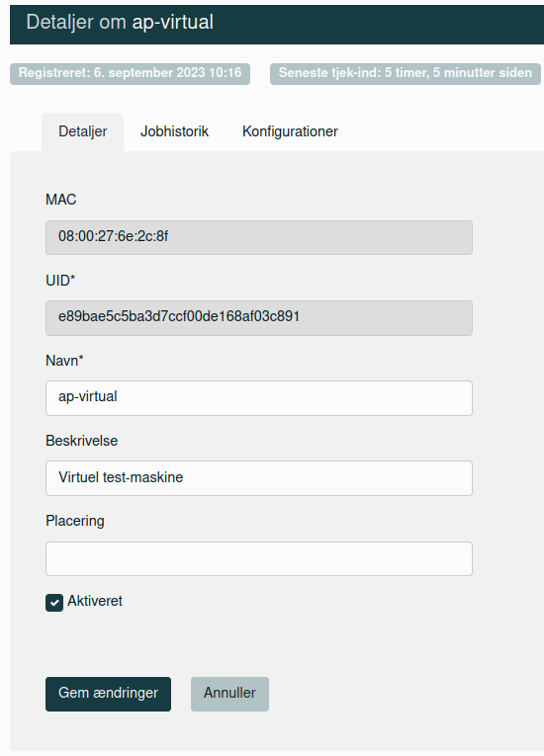Click the UID* field label
This screenshot has width=544, height=756.
tap(60, 281)
